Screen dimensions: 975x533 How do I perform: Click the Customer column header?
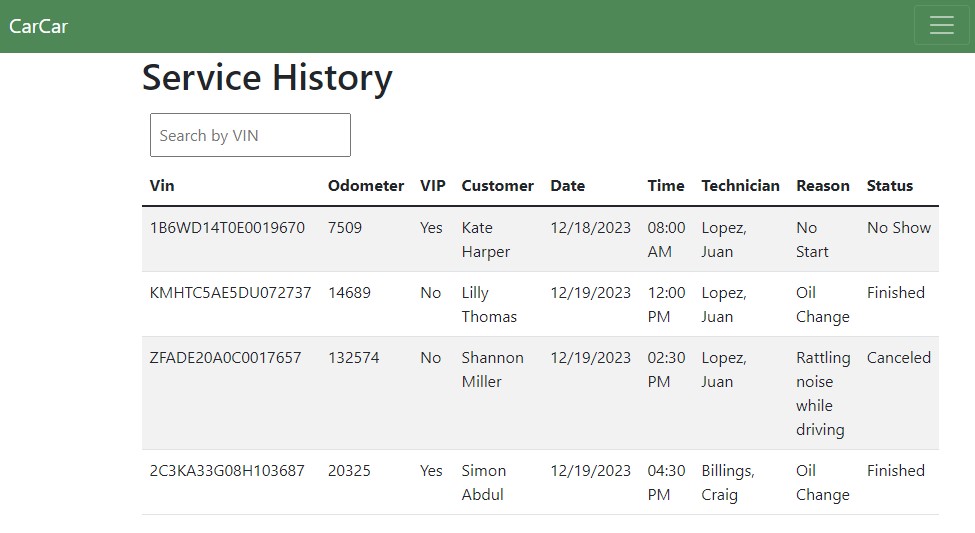click(497, 185)
